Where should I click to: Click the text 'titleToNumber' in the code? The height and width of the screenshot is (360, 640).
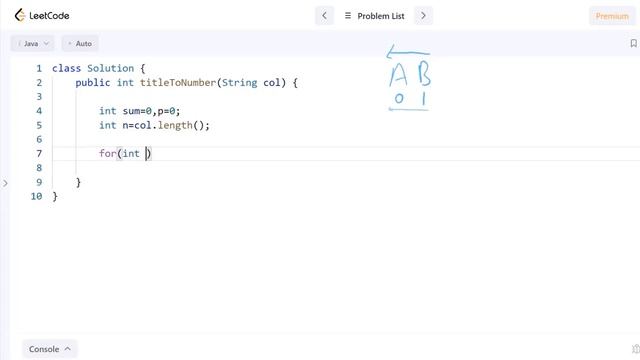click(178, 82)
